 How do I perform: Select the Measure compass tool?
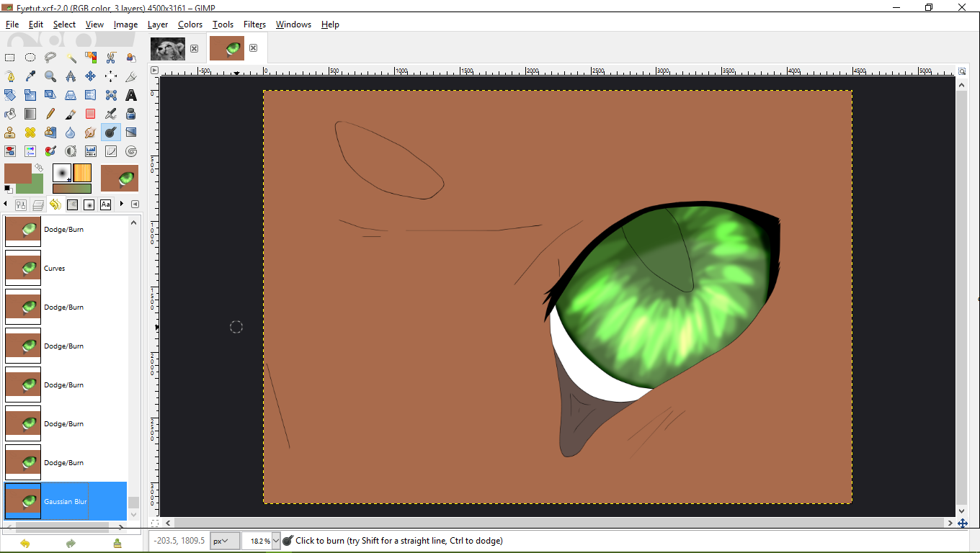(71, 76)
